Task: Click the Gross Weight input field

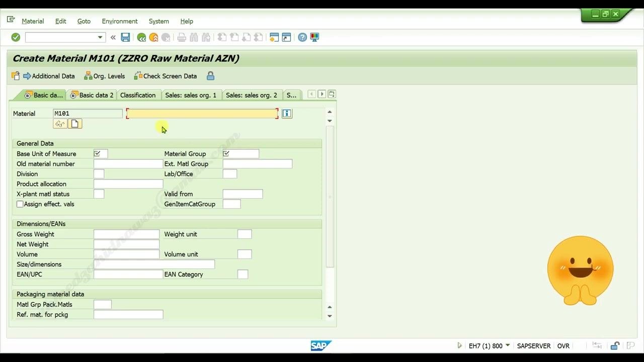Action: 126,234
